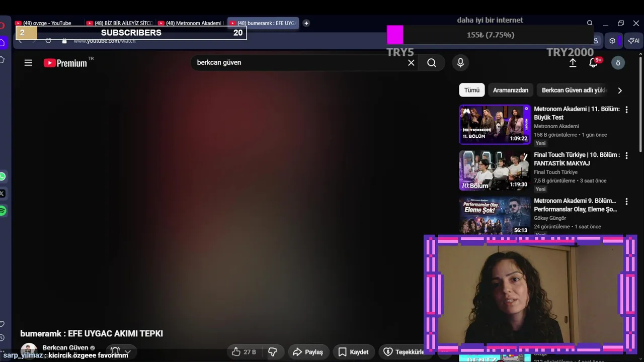The image size is (644, 362).
Task: Open the Eleme Şok! 56:13 thumbnail
Action: [x=495, y=216]
